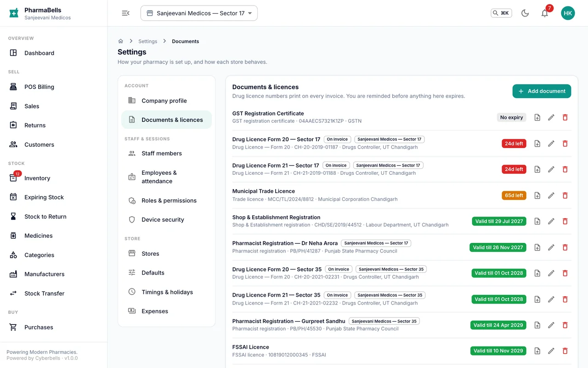Open Stock Transfer in sidebar
588x368 pixels.
(54, 293)
